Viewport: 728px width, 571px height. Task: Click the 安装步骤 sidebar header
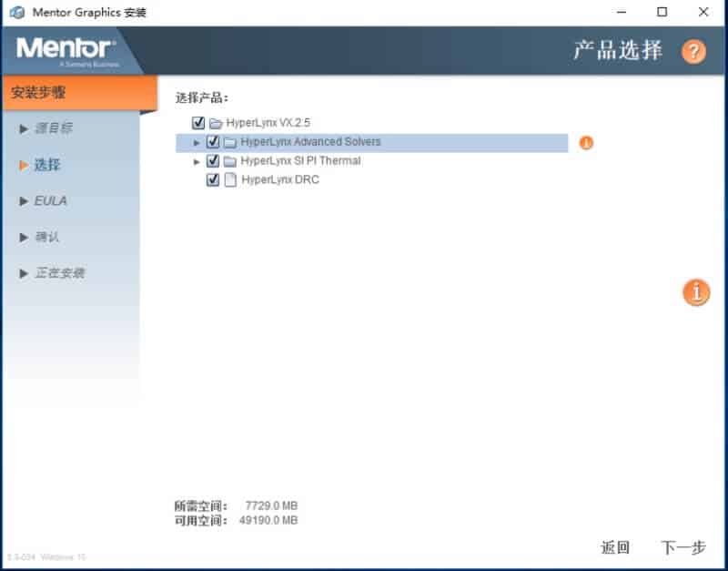pyautogui.click(x=80, y=93)
